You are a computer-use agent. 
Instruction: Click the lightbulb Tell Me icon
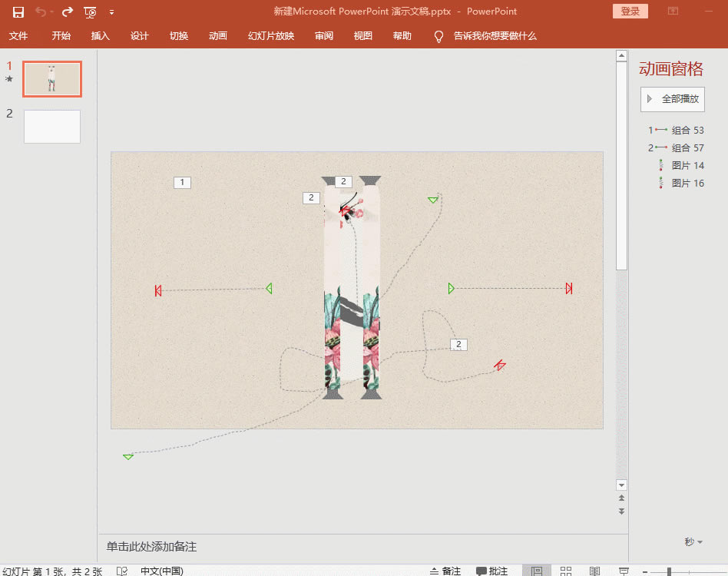point(438,37)
